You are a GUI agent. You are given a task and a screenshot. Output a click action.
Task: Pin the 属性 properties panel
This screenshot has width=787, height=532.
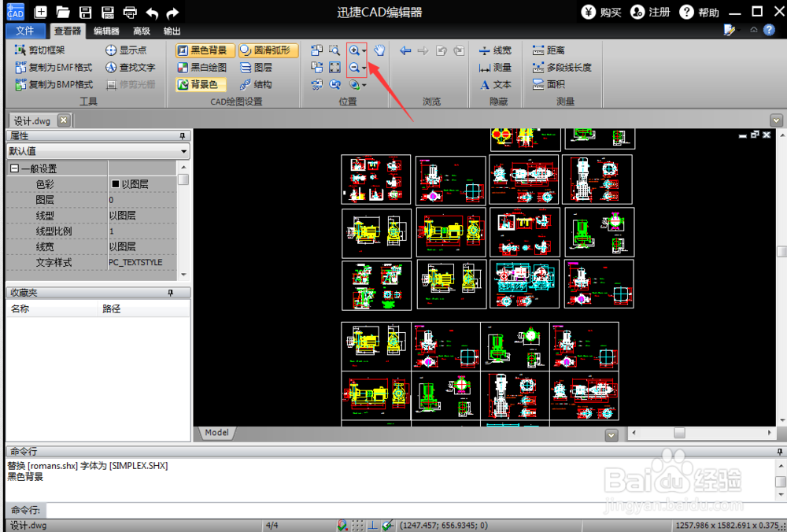[x=183, y=135]
